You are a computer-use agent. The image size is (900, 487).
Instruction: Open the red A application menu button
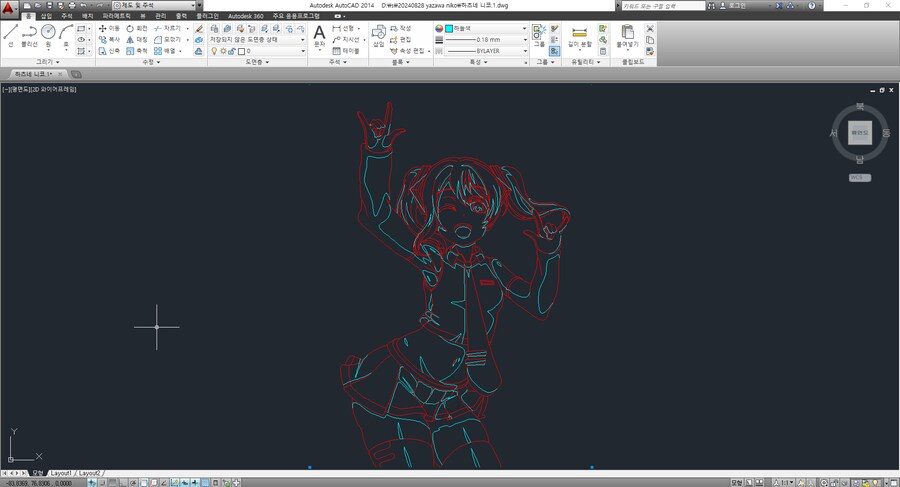pos(8,8)
